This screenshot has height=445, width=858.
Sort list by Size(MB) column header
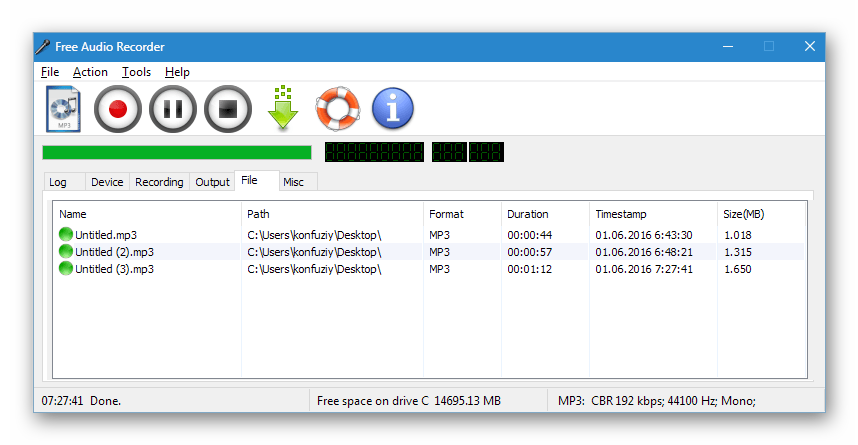click(744, 214)
